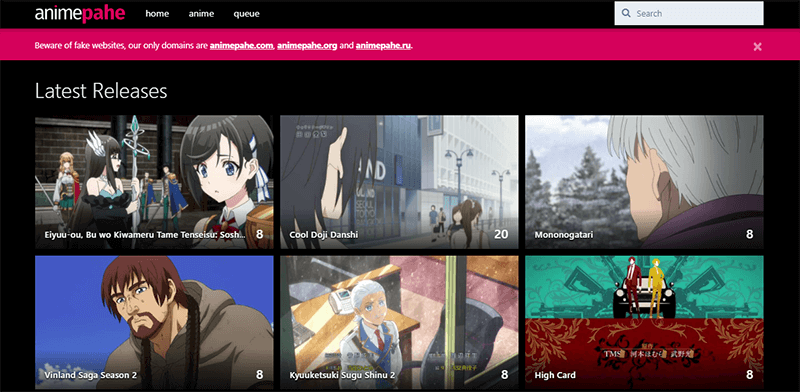Click the Eiyuu-ou, Bu wo Kiwameru title
800x392 pixels.
pos(145,235)
